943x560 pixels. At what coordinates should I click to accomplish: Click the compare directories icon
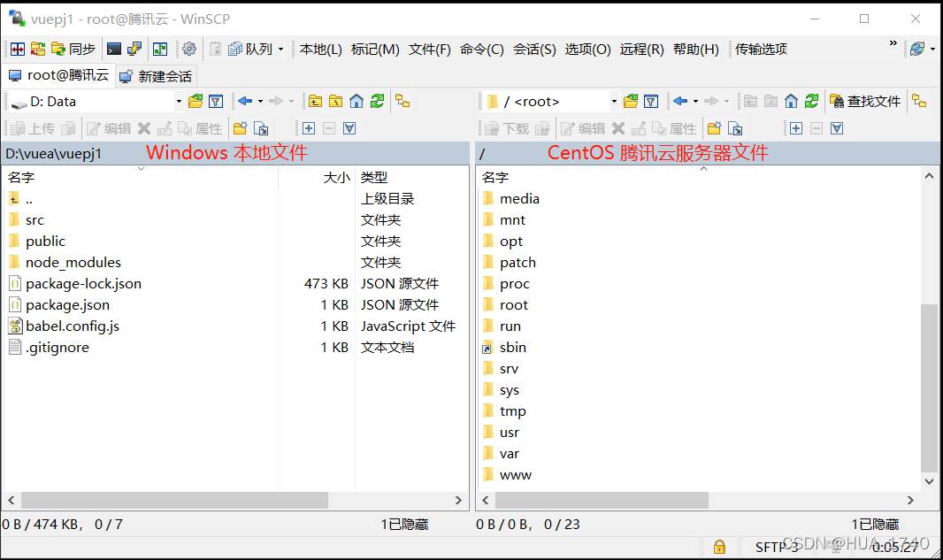(x=18, y=50)
